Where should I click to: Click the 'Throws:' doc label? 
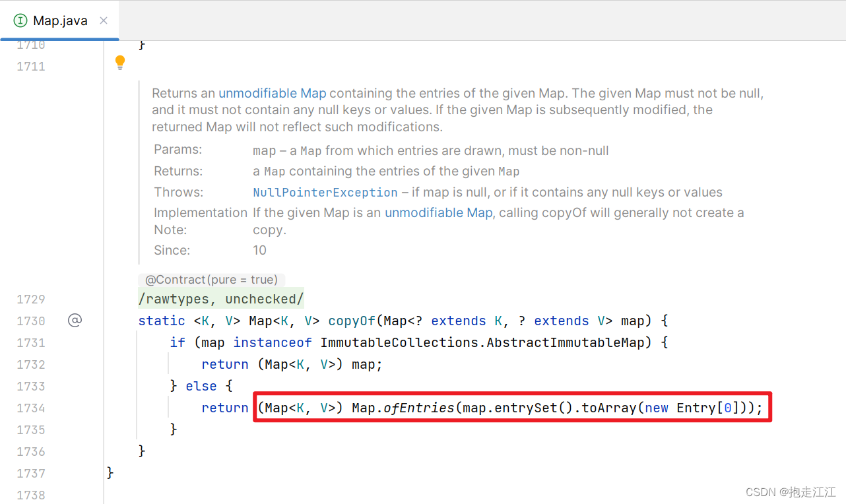(x=178, y=192)
